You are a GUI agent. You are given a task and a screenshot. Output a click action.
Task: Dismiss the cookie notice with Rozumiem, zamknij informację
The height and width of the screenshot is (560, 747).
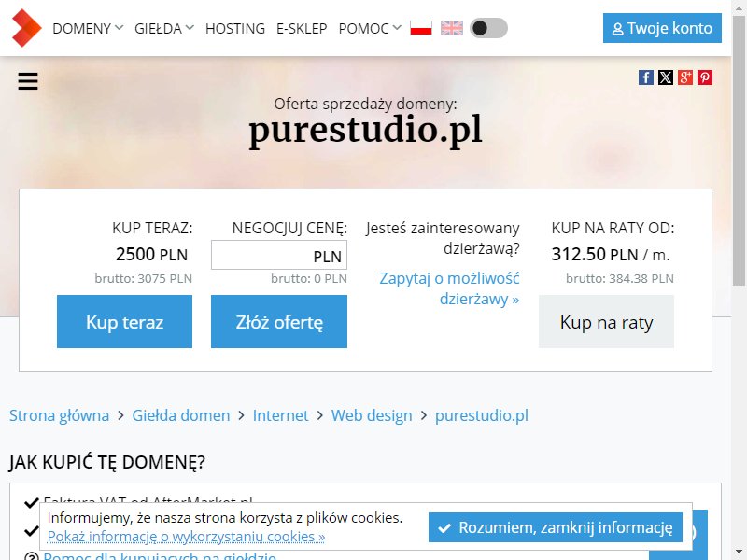555,527
